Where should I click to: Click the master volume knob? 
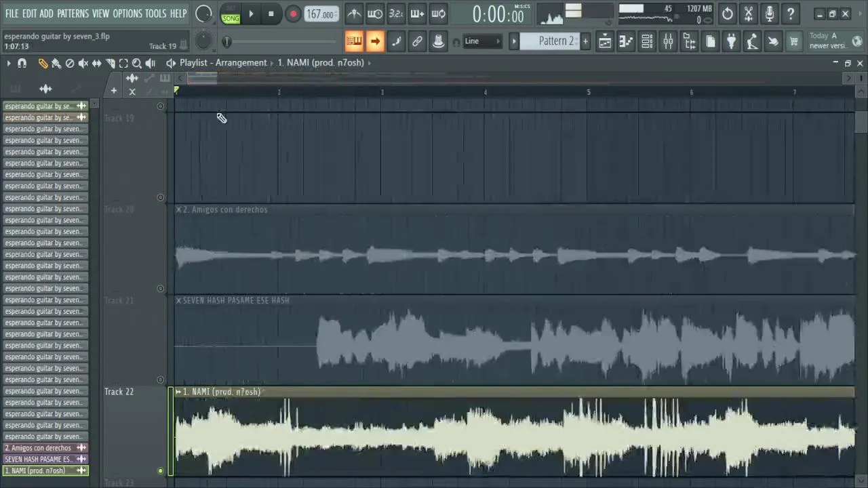pyautogui.click(x=203, y=14)
